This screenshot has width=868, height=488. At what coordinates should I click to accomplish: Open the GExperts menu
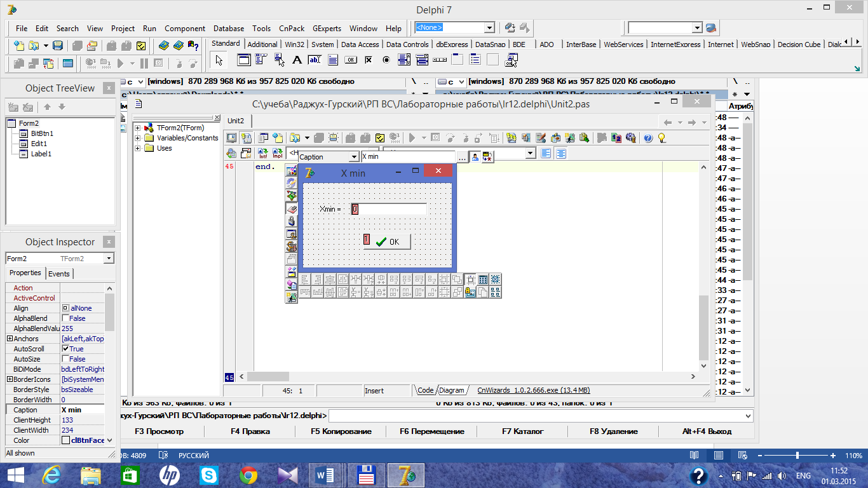[x=327, y=29]
